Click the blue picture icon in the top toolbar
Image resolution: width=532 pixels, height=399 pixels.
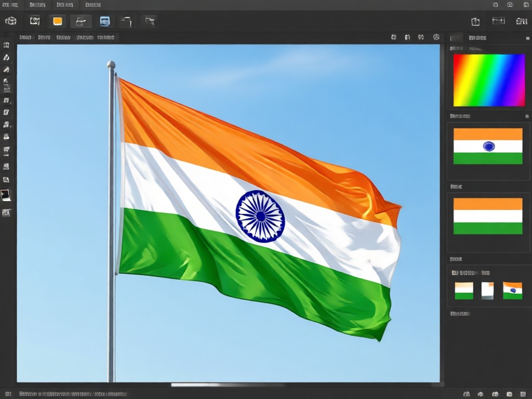pos(105,21)
